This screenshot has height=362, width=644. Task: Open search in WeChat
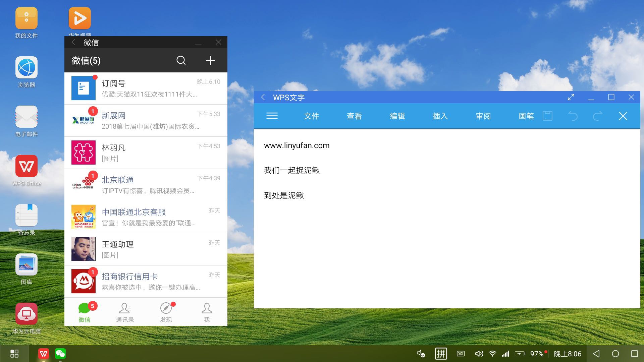181,61
